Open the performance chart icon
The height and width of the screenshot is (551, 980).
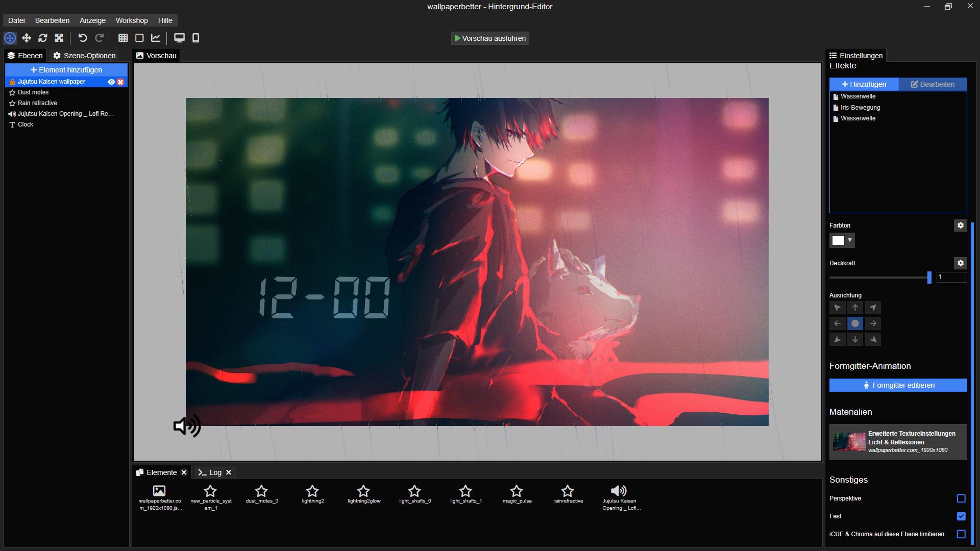(156, 38)
